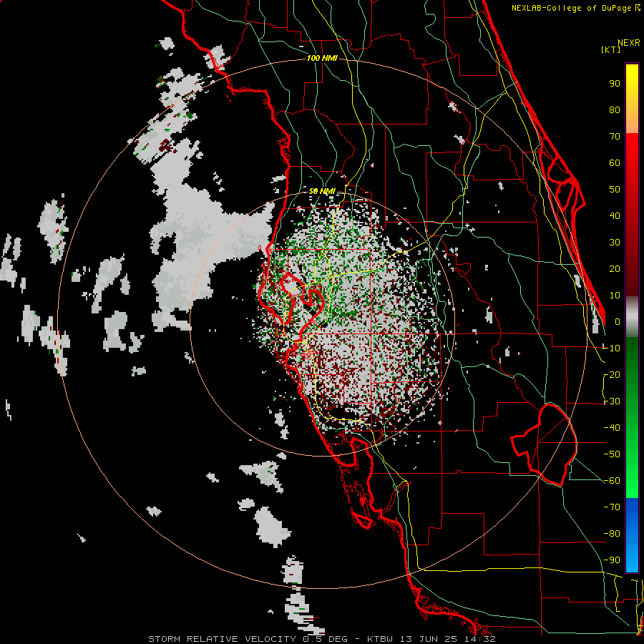The height and width of the screenshot is (644, 644).
Task: Click the "-70" value on the velocity scale
Action: (612, 507)
